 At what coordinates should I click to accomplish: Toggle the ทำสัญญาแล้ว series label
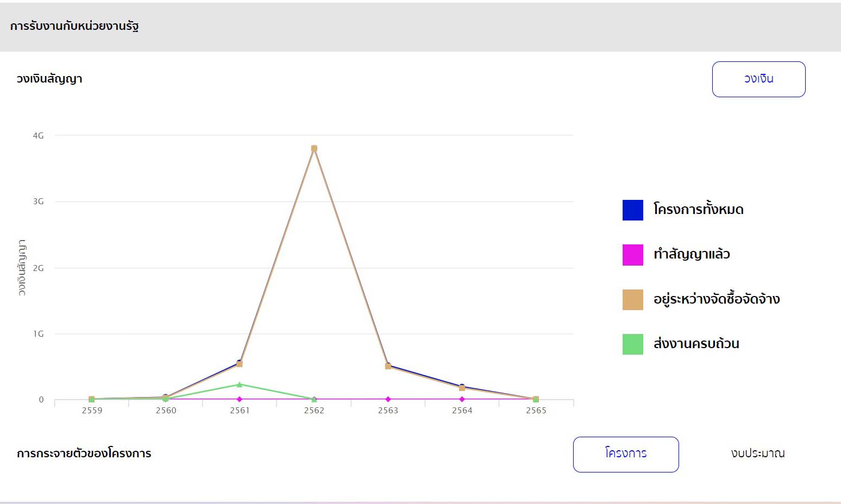click(691, 254)
